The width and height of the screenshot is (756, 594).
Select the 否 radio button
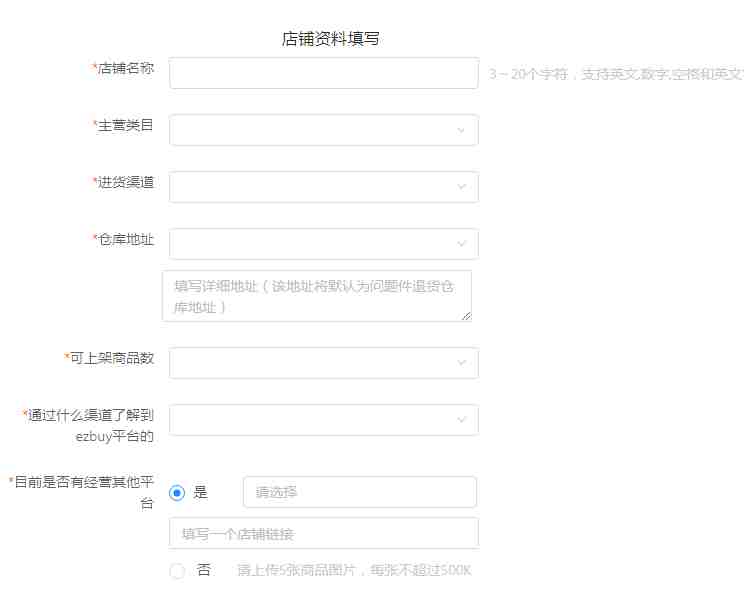pos(177,571)
